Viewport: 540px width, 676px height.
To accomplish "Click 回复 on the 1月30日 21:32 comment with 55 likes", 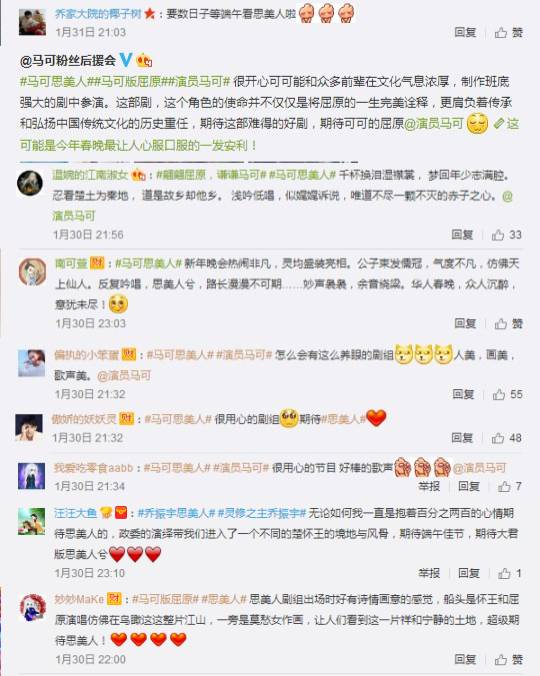I will [x=463, y=394].
